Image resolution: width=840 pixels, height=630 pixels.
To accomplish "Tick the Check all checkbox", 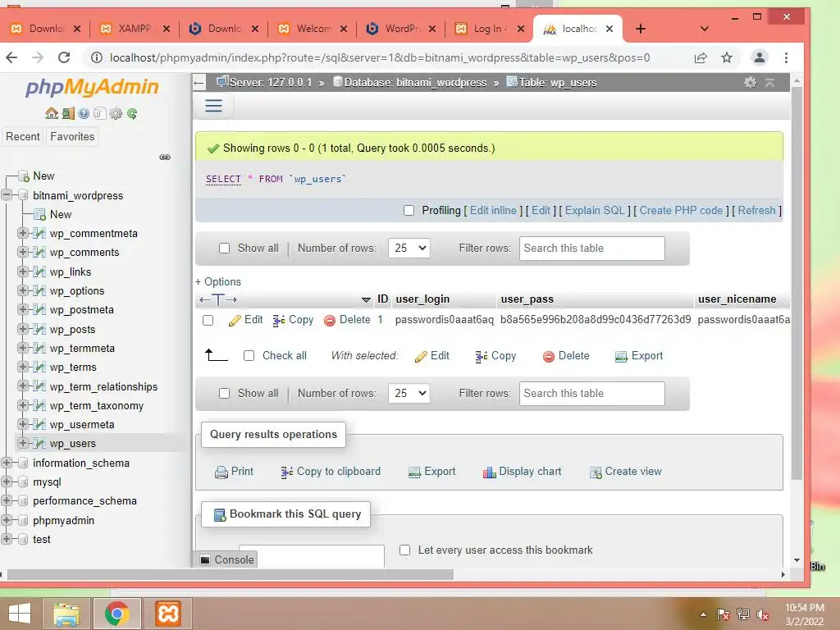I will pyautogui.click(x=249, y=356).
